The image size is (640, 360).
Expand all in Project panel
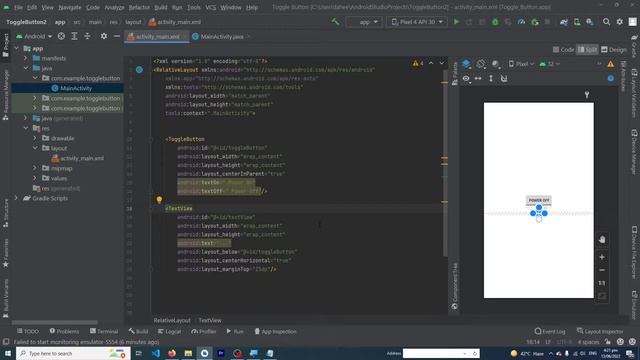click(74, 36)
